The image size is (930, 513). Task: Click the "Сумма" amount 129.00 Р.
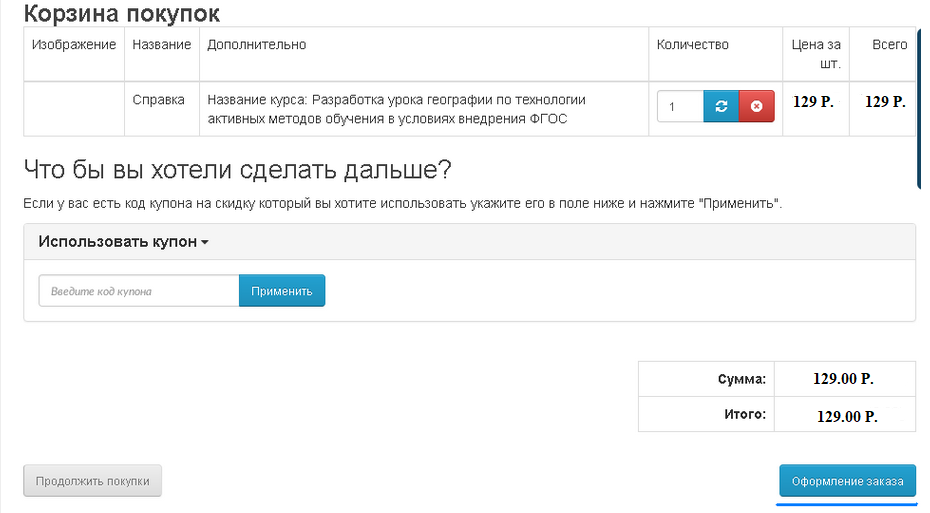click(x=845, y=379)
